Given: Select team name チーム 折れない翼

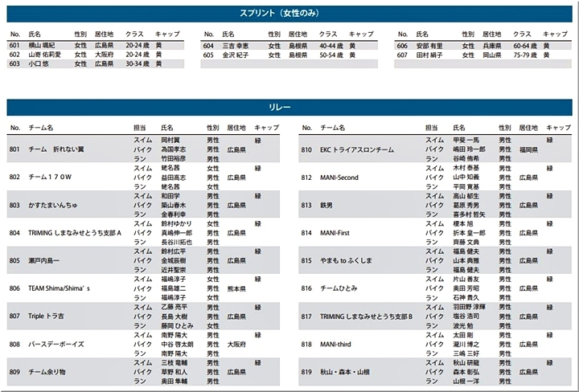Looking at the screenshot, I should point(56,149).
